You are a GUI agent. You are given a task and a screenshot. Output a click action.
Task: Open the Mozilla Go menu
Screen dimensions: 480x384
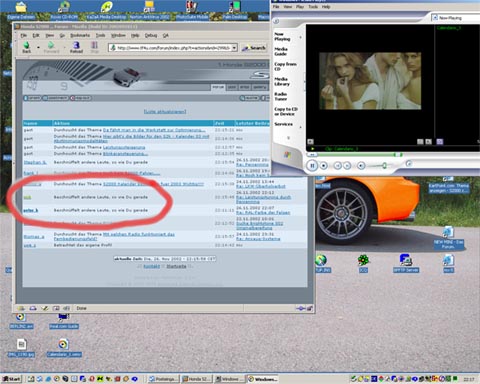click(x=62, y=35)
